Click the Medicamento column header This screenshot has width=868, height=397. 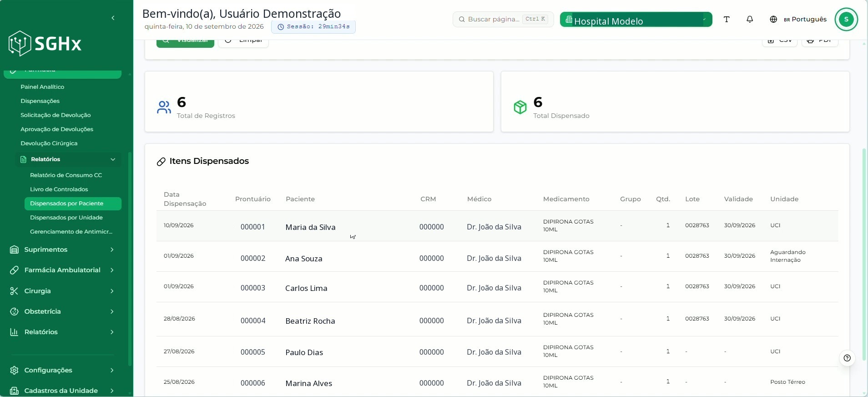566,199
